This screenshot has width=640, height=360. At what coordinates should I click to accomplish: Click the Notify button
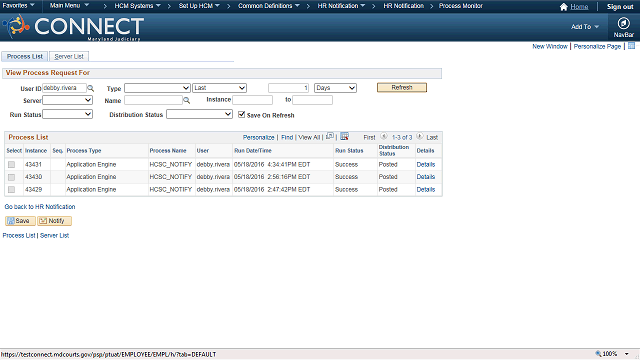[x=54, y=221]
